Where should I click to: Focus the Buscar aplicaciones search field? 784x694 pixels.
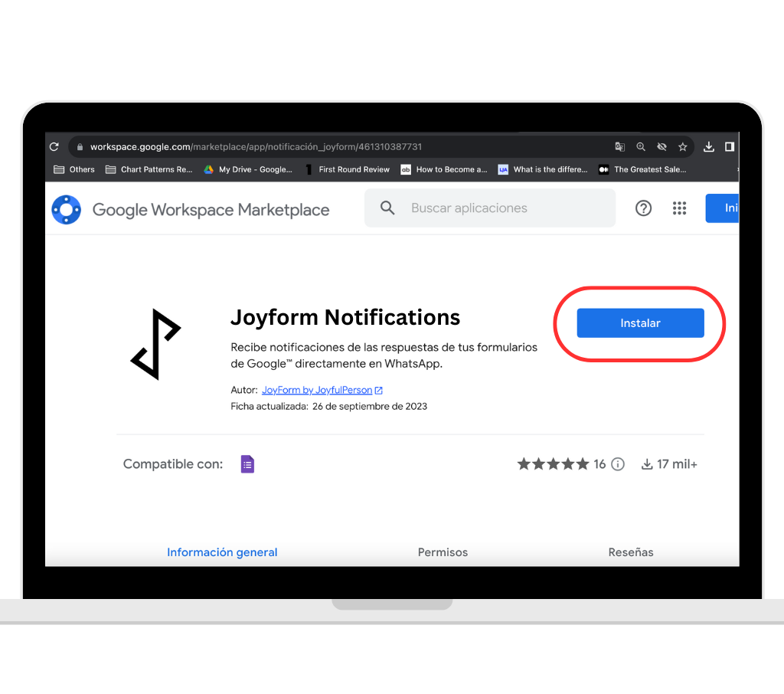pos(490,208)
